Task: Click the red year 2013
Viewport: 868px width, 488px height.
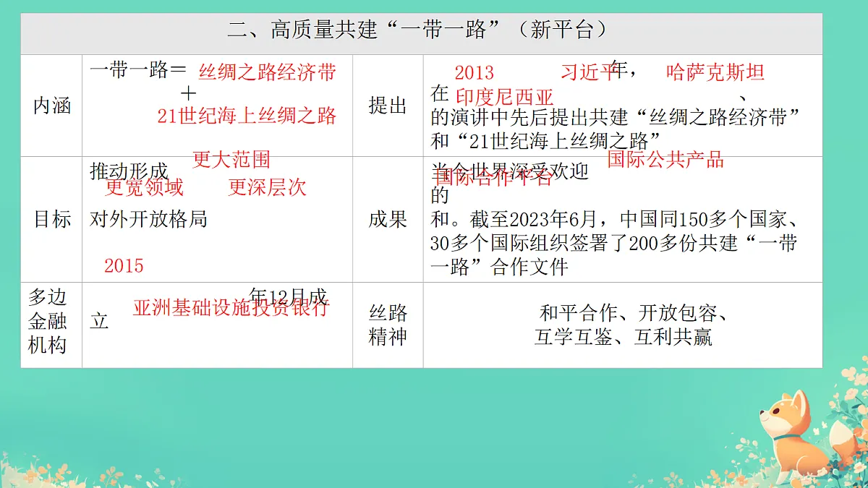Action: pyautogui.click(x=475, y=73)
